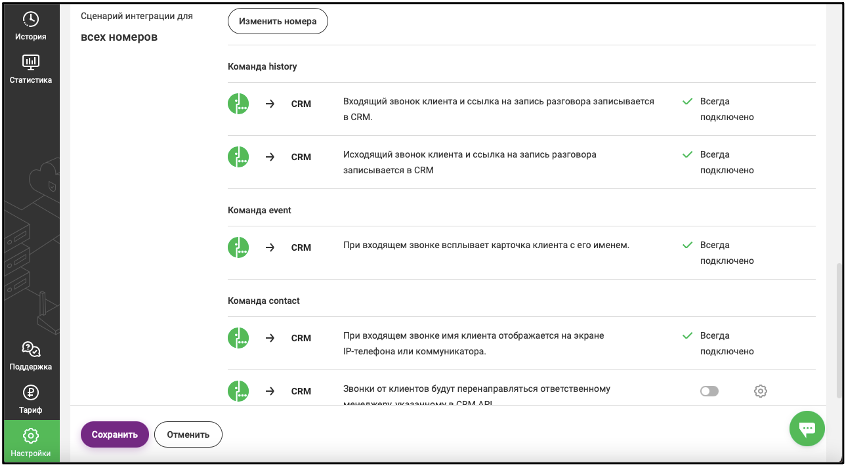Screen dimensions: 845x466
Task: Click CRM label in incoming call record row
Action: [301, 104]
